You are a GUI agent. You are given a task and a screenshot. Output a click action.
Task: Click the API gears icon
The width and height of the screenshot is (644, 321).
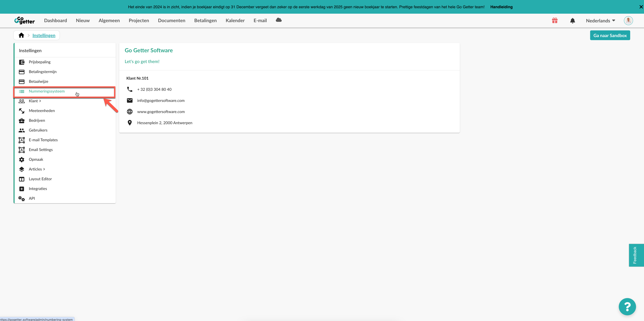(x=22, y=198)
